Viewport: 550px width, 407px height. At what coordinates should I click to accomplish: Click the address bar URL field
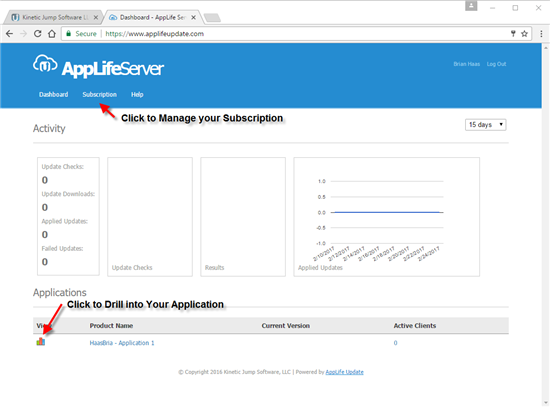pos(296,34)
